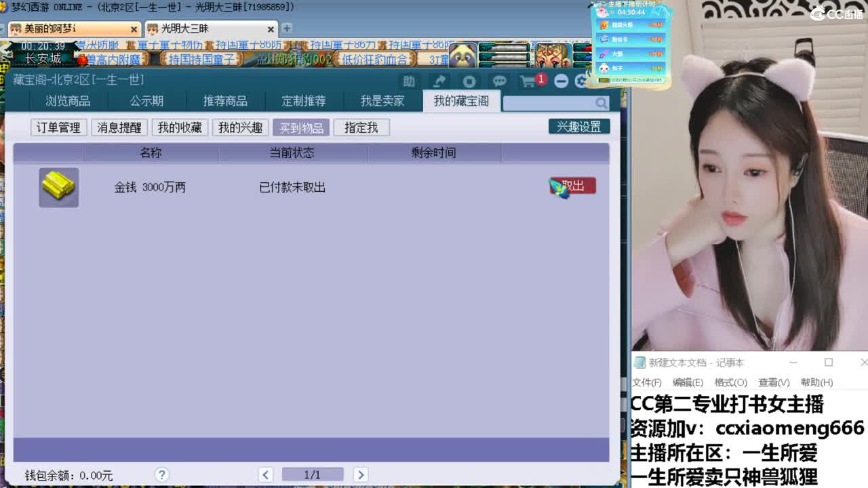Open the shopping cart with notification badge
This screenshot has width=868, height=488.
click(530, 81)
